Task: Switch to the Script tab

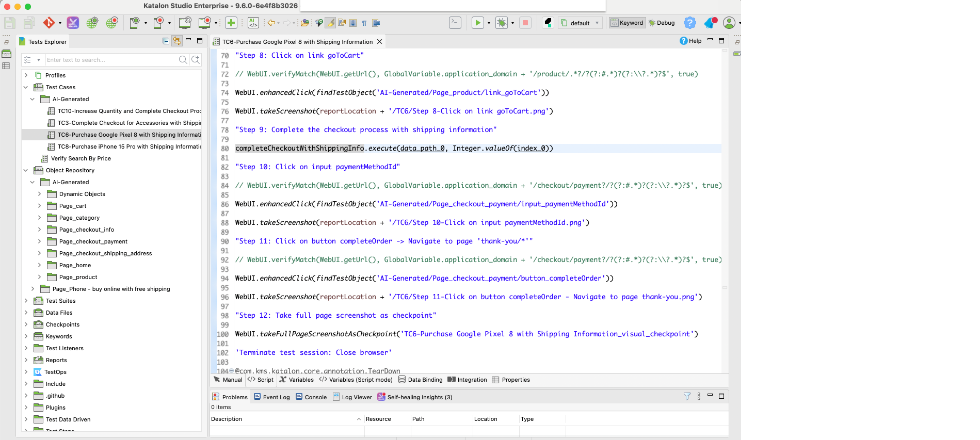Action: [x=261, y=380]
